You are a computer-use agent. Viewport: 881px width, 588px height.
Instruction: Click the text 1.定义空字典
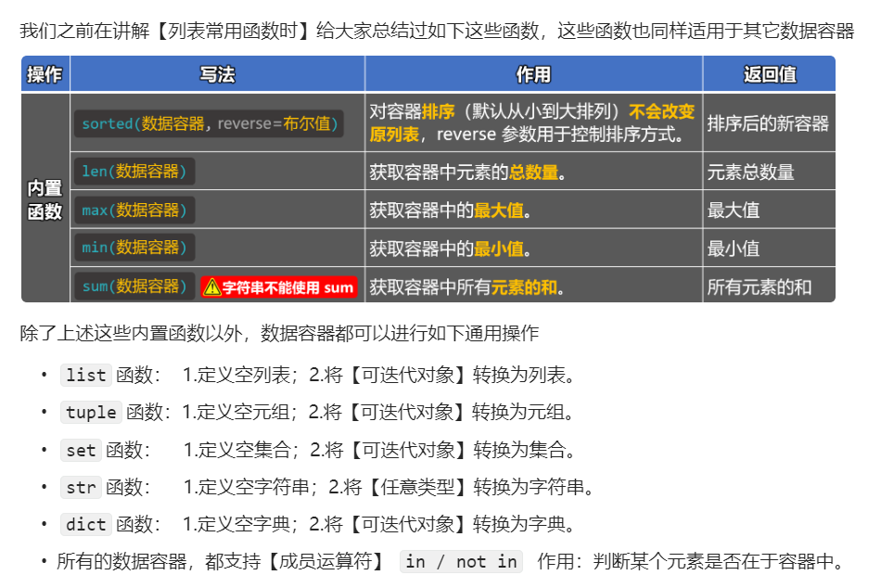click(x=236, y=524)
